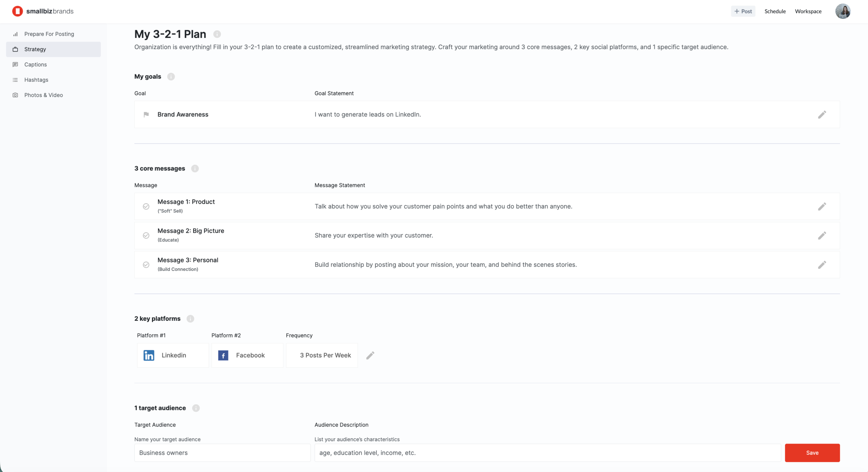
Task: Select Strategy in the sidebar
Action: pos(53,49)
